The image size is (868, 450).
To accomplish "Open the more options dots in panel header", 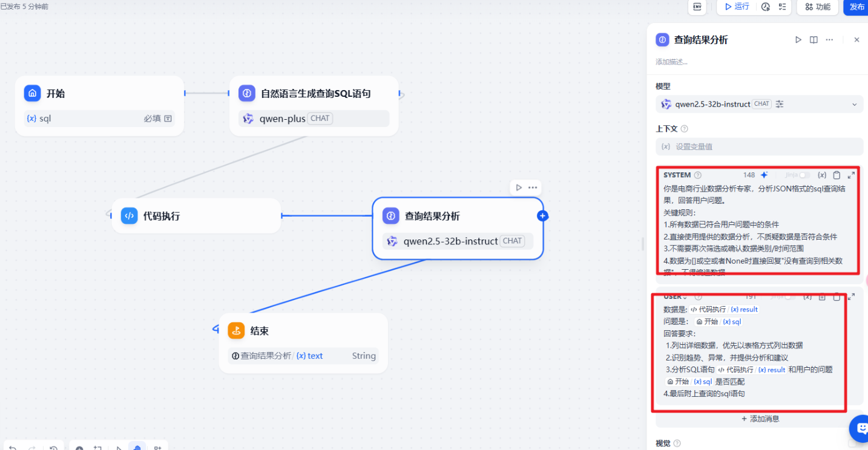I will click(x=830, y=40).
